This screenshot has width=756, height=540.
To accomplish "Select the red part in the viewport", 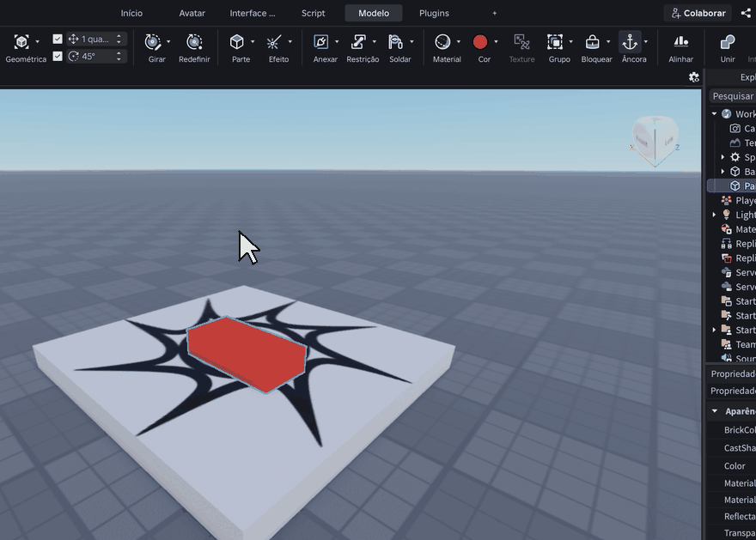I will (x=247, y=354).
